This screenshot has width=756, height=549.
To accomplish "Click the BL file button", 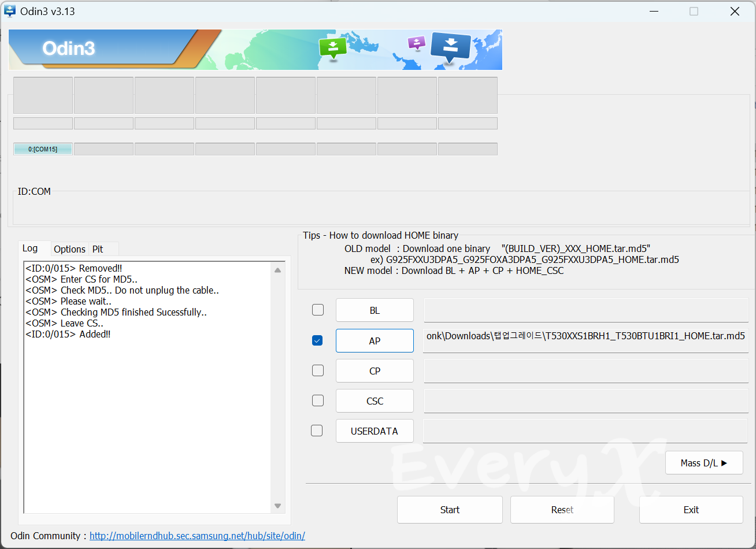I will pos(375,310).
